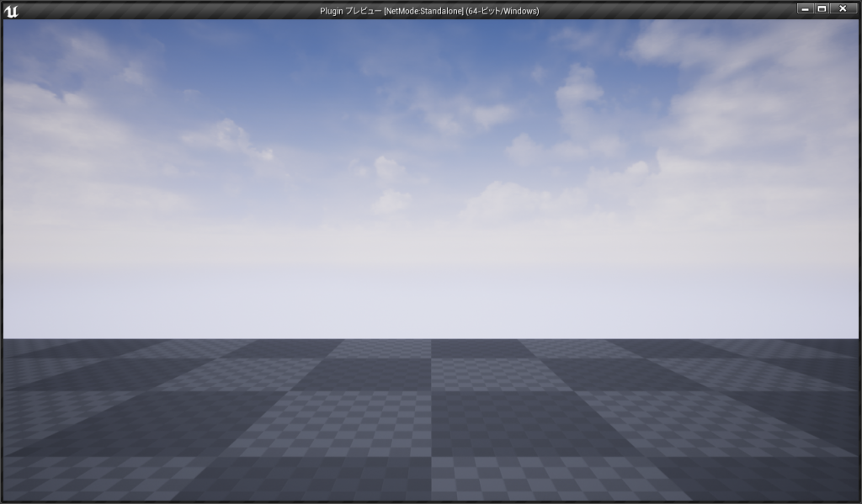Minimize the Plugin preview window
The height and width of the screenshot is (504, 862).
point(805,8)
